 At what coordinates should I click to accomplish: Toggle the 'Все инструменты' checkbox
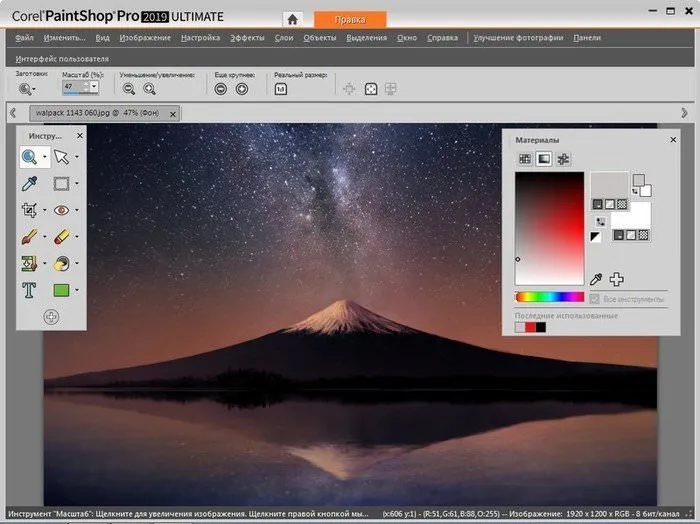(x=594, y=299)
